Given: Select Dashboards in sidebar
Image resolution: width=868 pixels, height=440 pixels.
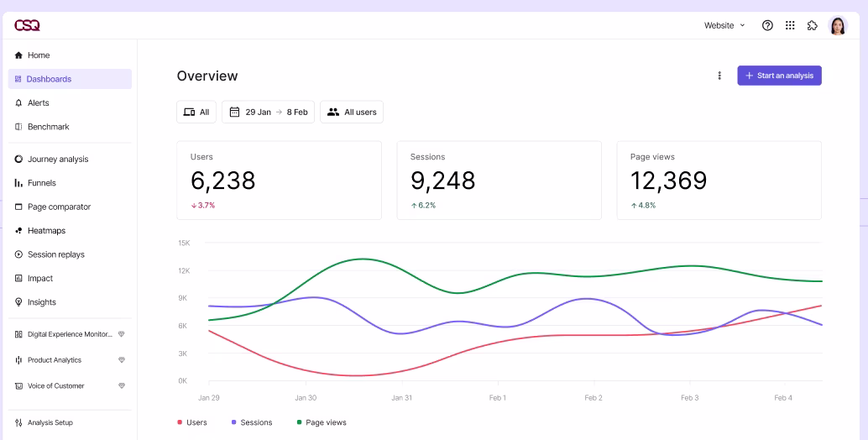Looking at the screenshot, I should pyautogui.click(x=70, y=79).
